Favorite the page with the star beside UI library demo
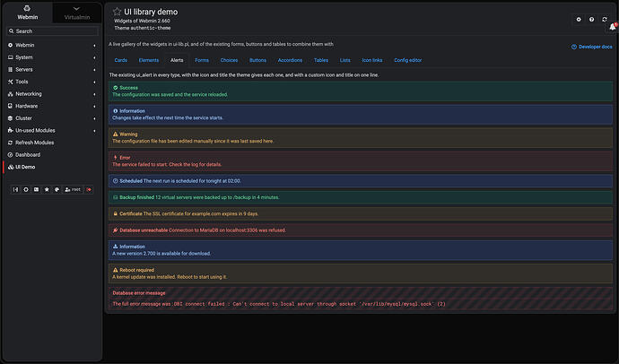This screenshot has height=364, width=619. 117,12
